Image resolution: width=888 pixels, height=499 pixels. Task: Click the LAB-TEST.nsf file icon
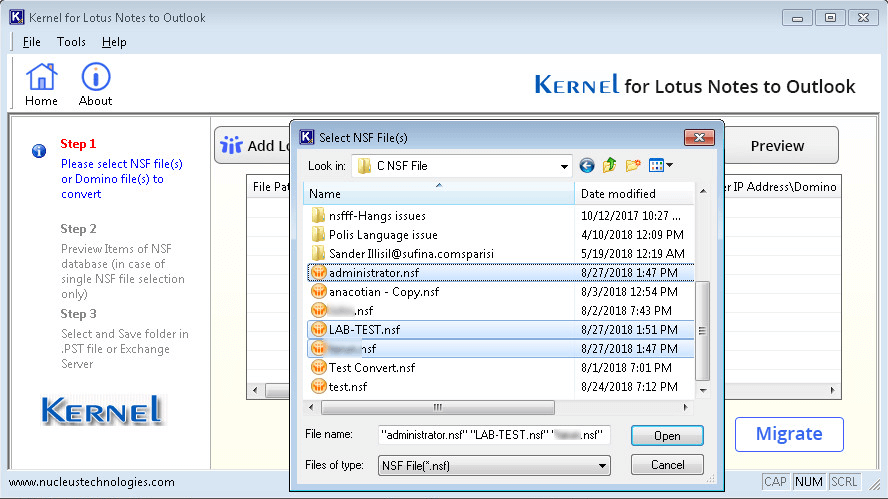pyautogui.click(x=319, y=330)
